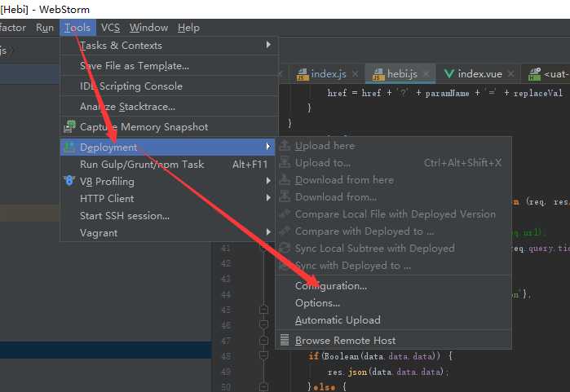570x392 pixels.
Task: Open the Tools menu
Action: (77, 28)
